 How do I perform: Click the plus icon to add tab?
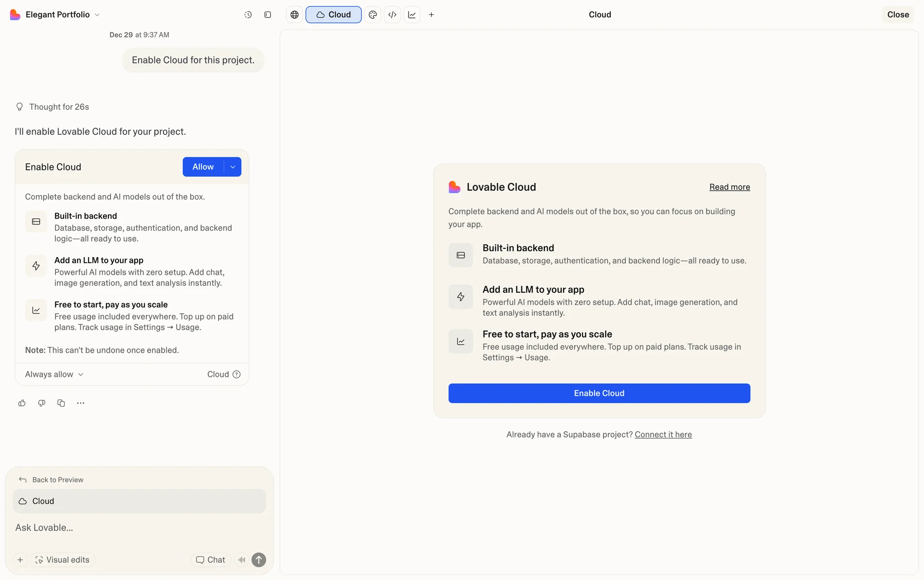tap(431, 15)
